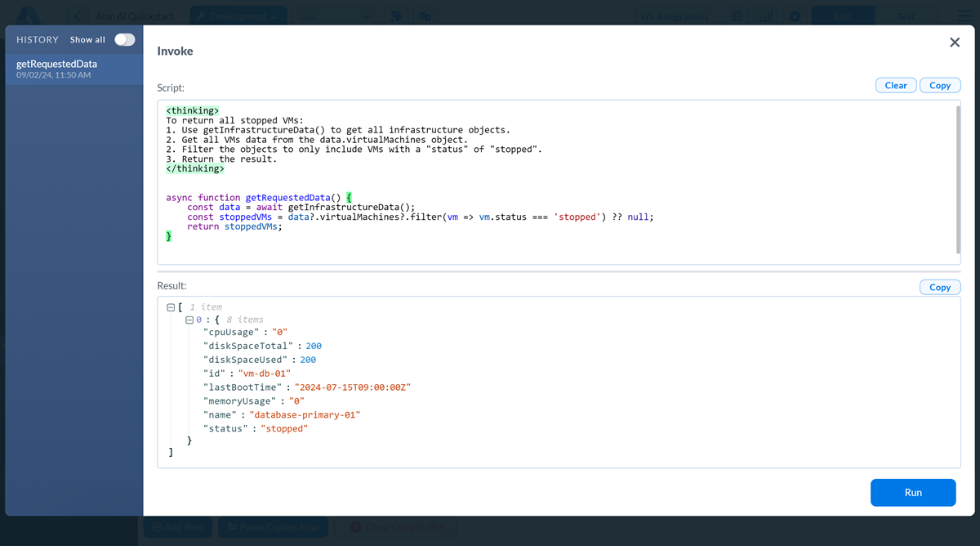Run the getRequestedData script

click(x=912, y=492)
